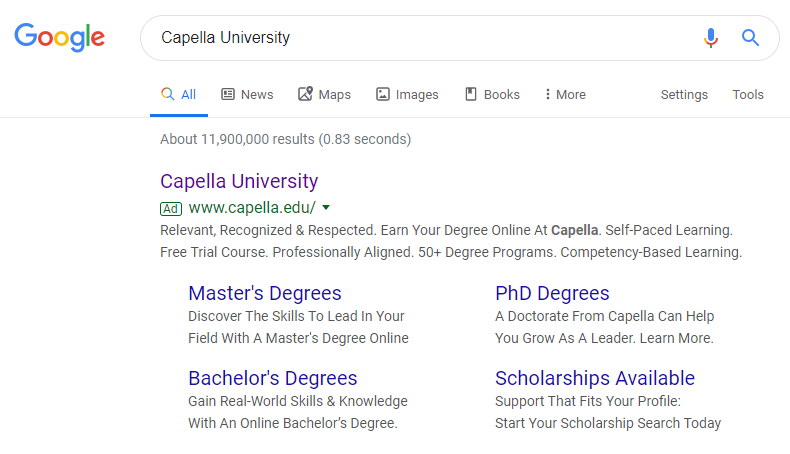Visit the www.capella.edu/ URL
The width and height of the screenshot is (790, 454).
coord(252,207)
